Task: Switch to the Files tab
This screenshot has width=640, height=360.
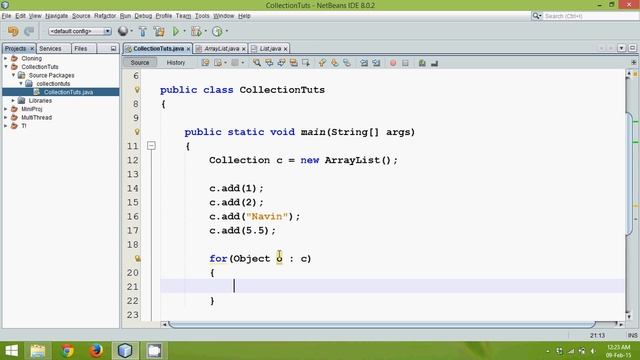Action: [x=80, y=48]
